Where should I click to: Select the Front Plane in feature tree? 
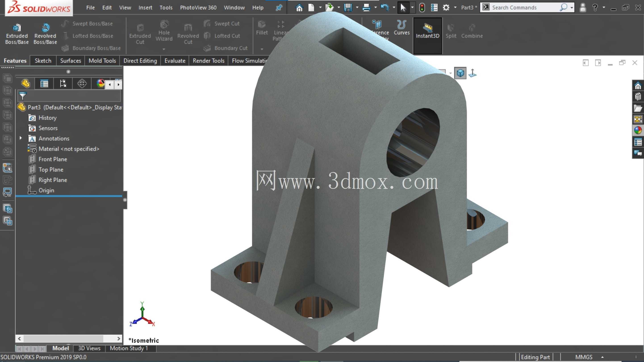tap(48, 159)
